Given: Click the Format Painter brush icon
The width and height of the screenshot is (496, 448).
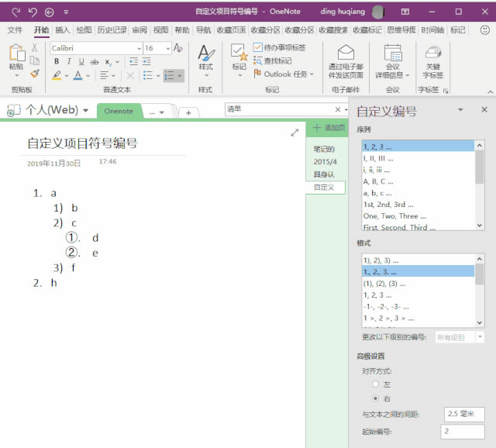Looking at the screenshot, I should pos(35,74).
